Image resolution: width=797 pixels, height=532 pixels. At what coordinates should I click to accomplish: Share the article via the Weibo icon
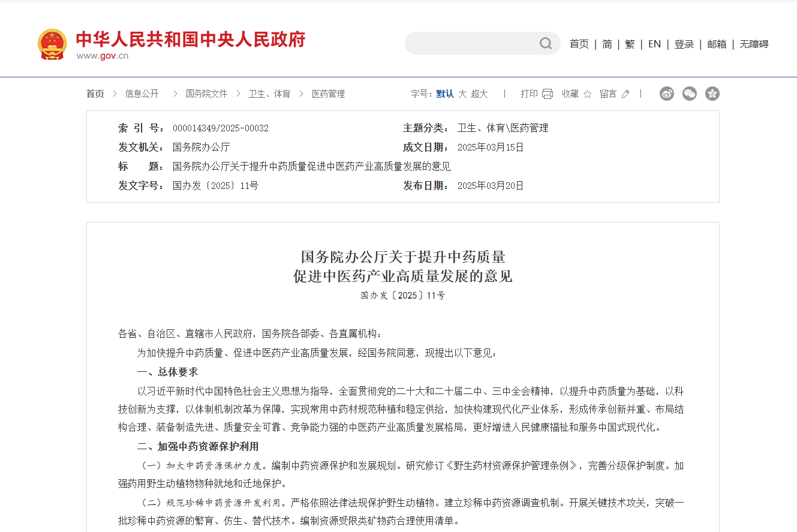tap(666, 94)
